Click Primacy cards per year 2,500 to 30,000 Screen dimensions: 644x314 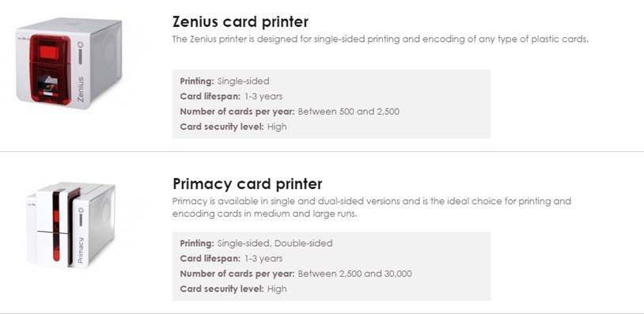296,274
